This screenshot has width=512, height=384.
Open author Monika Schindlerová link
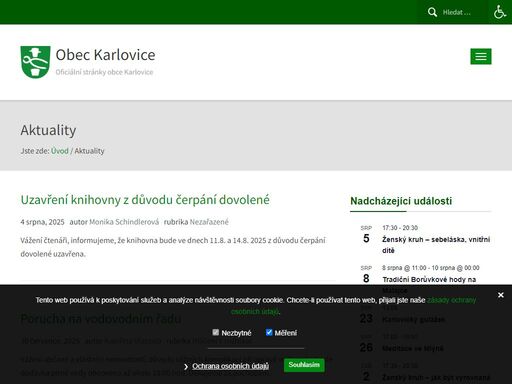124,222
